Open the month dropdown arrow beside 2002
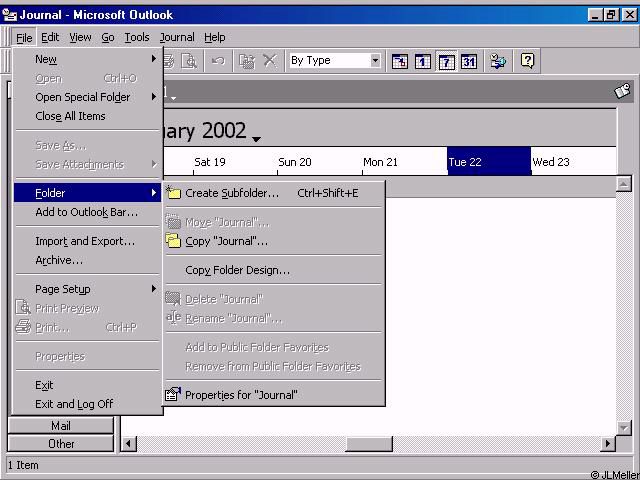The height and width of the screenshot is (480, 640). click(x=256, y=139)
